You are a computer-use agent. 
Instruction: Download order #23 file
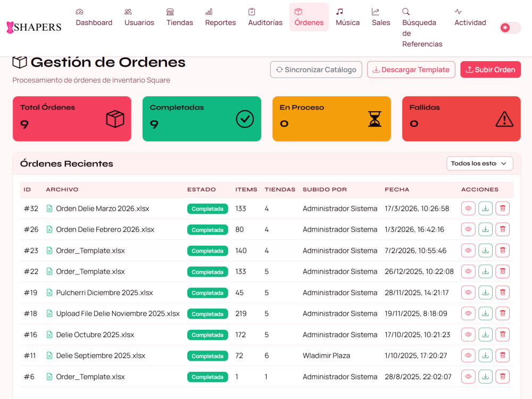pyautogui.click(x=486, y=251)
